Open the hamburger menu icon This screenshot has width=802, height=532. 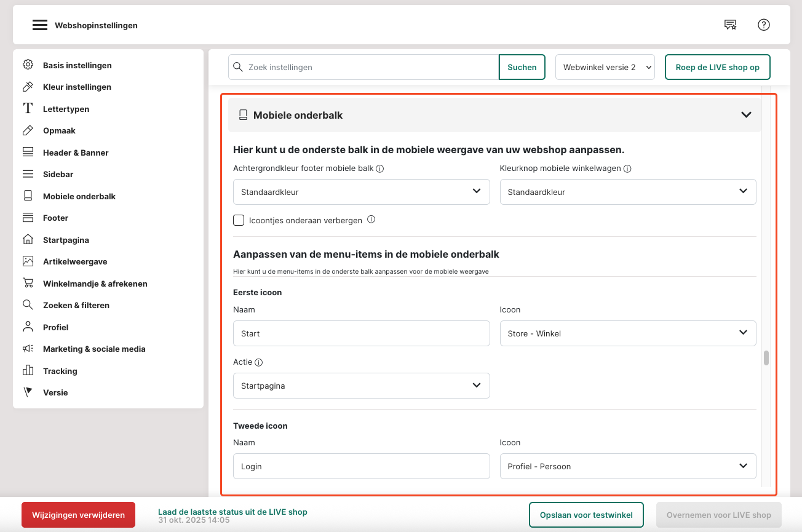(x=40, y=25)
